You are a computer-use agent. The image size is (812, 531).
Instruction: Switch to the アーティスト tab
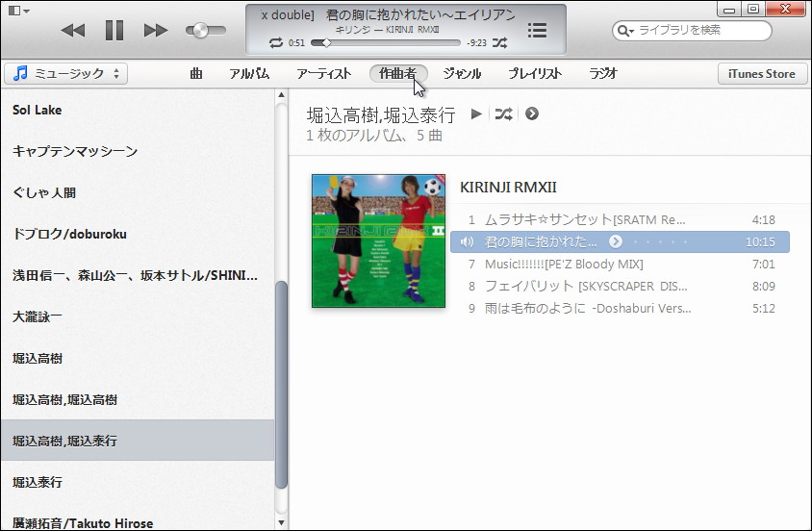(x=323, y=73)
